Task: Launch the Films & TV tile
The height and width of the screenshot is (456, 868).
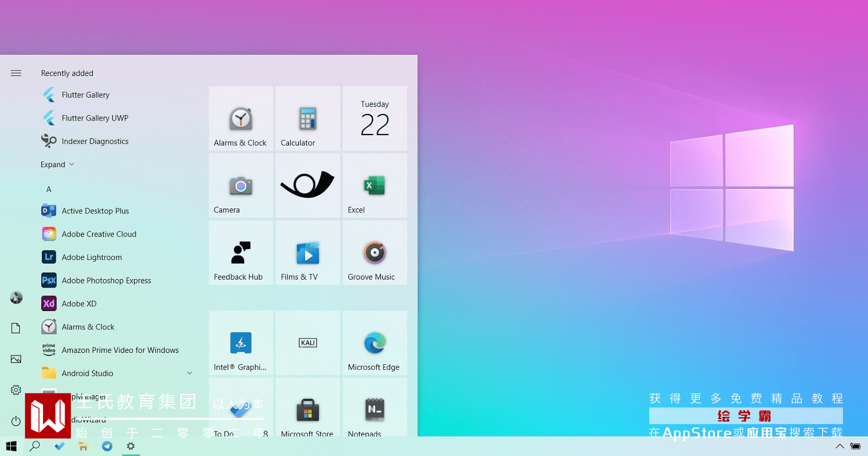Action: 308,252
